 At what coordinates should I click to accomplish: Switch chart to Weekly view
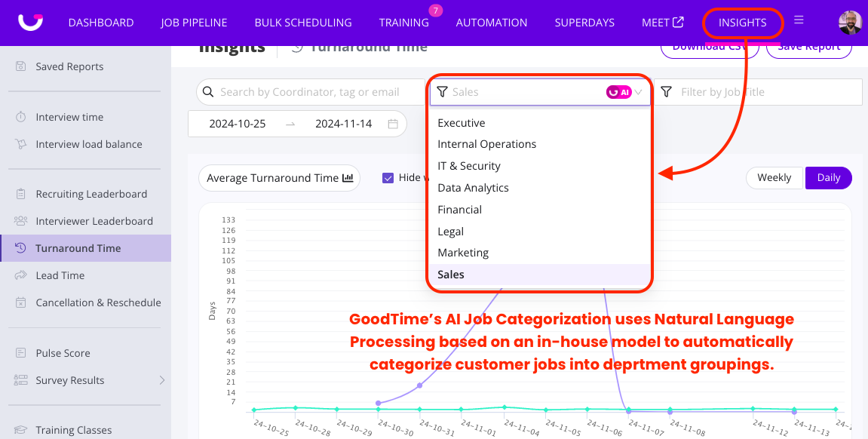774,178
